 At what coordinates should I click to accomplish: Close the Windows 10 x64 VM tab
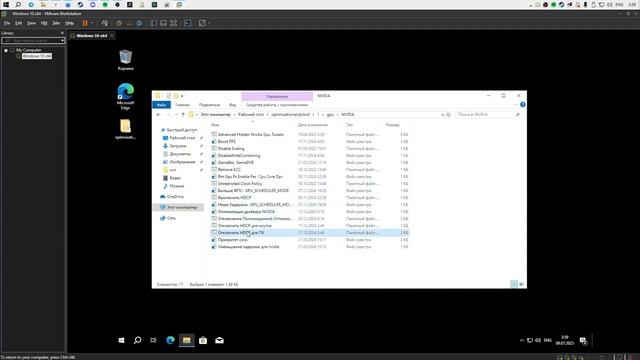pos(112,36)
